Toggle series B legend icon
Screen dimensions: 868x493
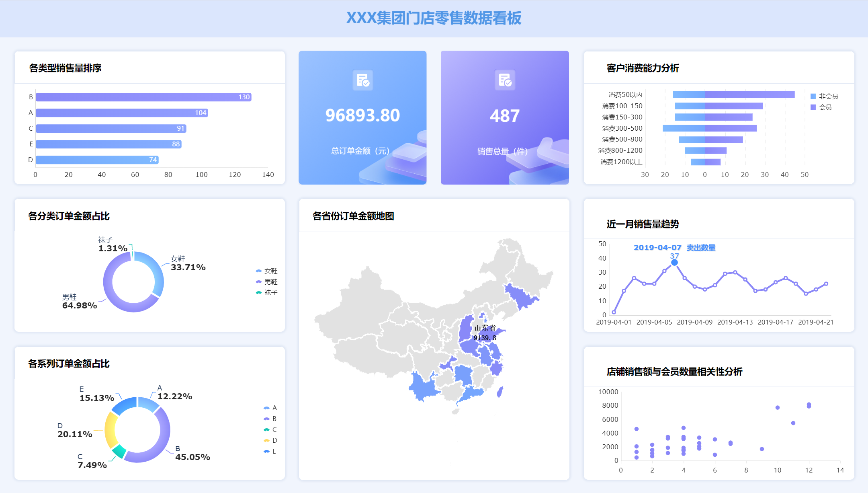266,419
